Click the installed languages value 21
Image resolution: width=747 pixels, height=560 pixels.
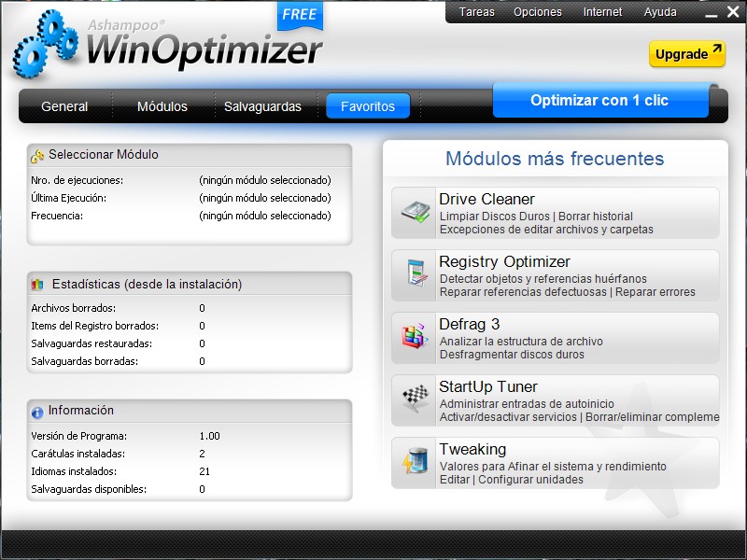[x=204, y=471]
